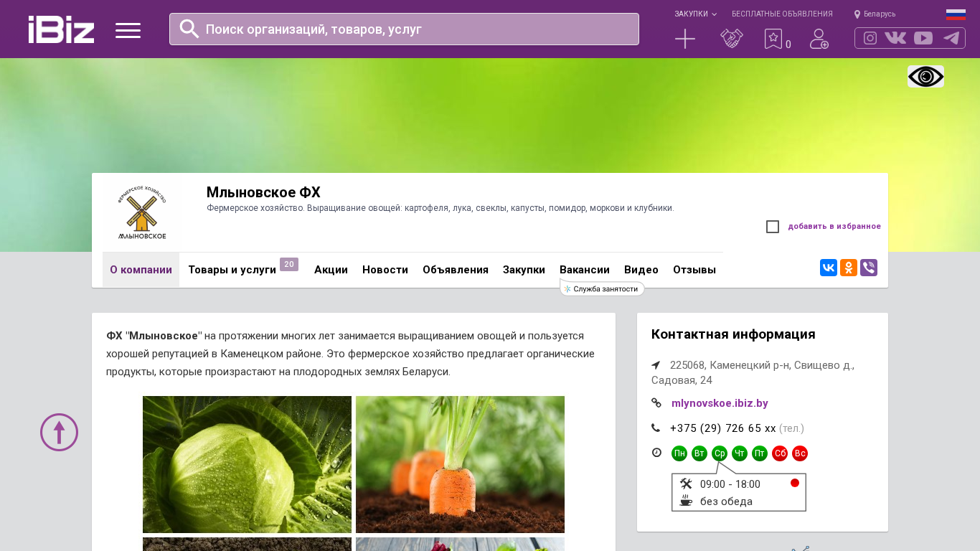Switch to the Акции tab
Image resolution: width=980 pixels, height=551 pixels.
click(331, 270)
